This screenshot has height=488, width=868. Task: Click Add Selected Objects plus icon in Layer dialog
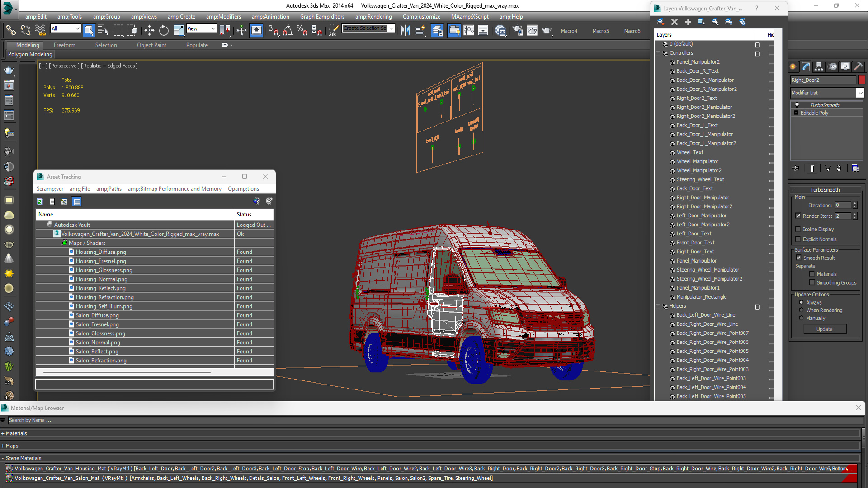click(688, 22)
